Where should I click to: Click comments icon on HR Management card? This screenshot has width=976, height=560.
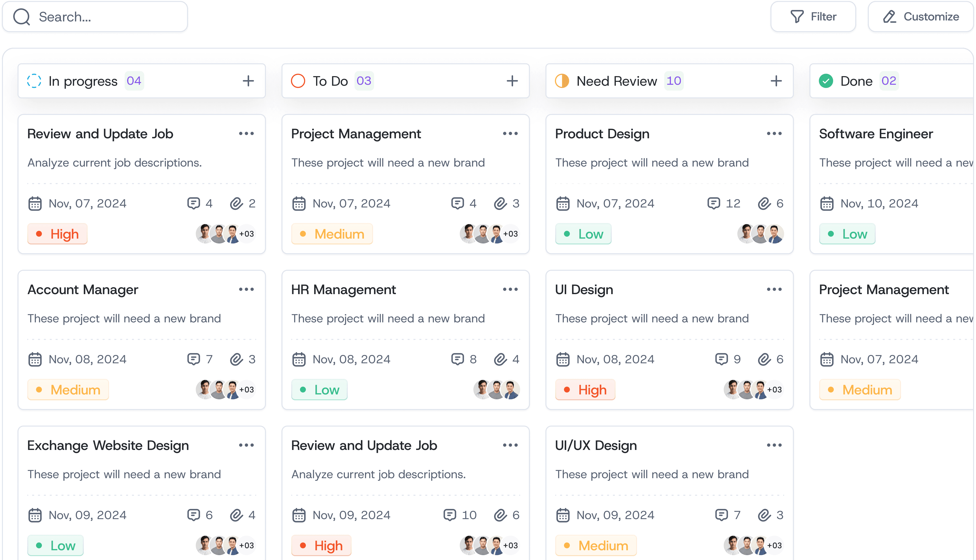(x=457, y=359)
